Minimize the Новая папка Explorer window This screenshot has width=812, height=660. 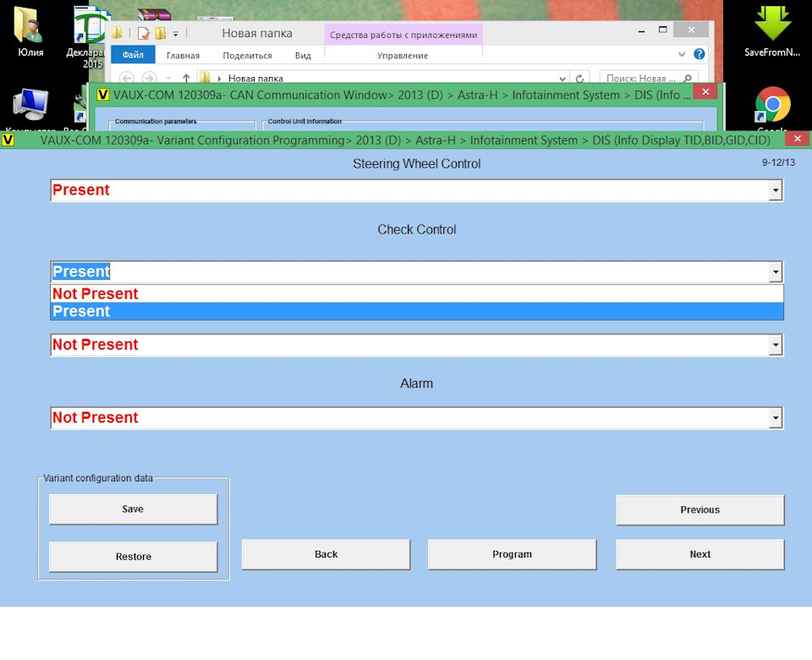click(642, 30)
